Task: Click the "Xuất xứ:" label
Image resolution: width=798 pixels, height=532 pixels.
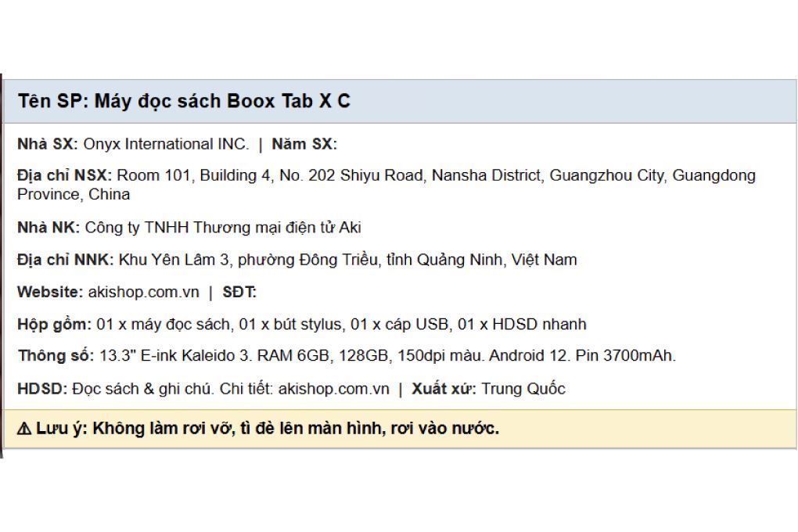Action: [x=444, y=389]
